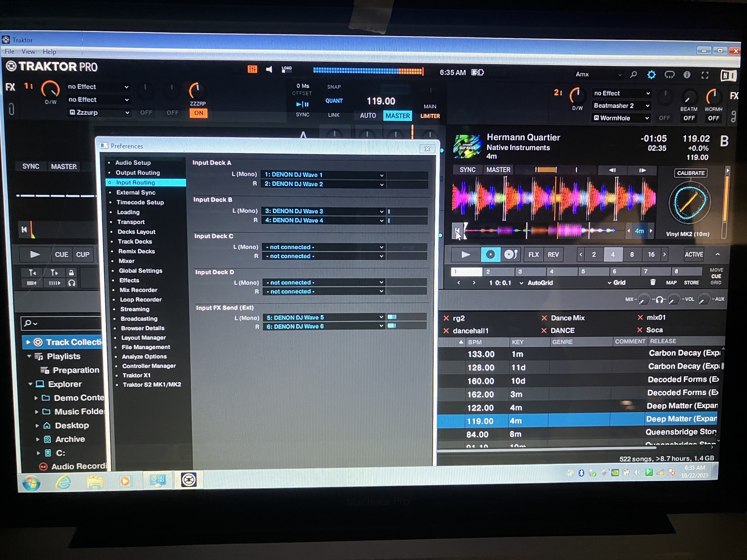
Task: Click Deck B tempo bend down arrow
Action: pos(612,170)
